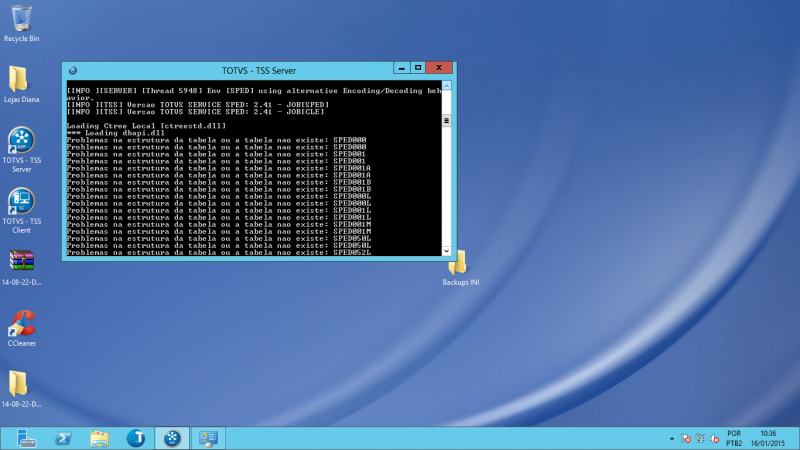Click the network status tray icon

[701, 438]
